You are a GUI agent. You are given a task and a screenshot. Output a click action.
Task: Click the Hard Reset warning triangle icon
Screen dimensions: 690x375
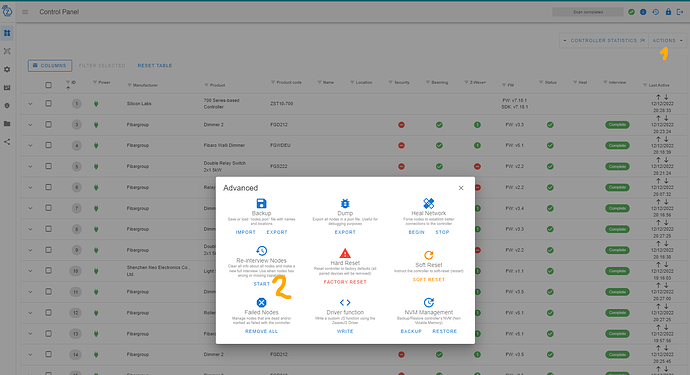click(x=345, y=253)
